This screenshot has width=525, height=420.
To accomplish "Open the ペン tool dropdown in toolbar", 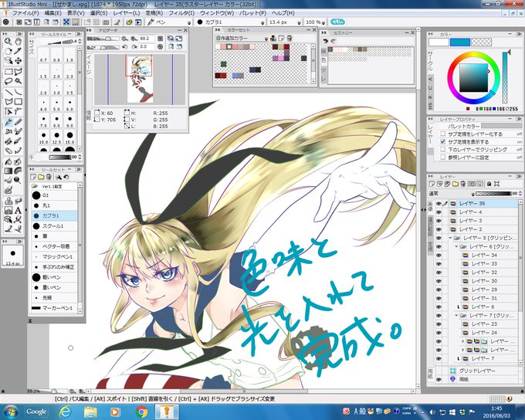I will [189, 22].
